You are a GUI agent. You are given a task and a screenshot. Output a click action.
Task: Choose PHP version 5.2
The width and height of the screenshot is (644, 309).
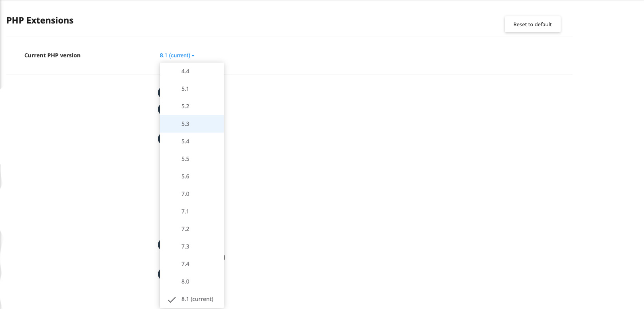pyautogui.click(x=192, y=106)
